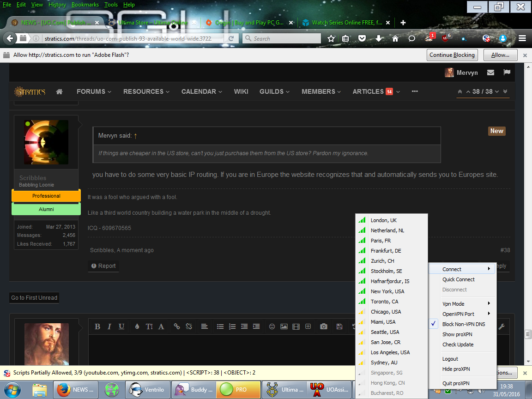Select the New York, USA server
Viewport: 532px width, 399px height.
point(392,291)
